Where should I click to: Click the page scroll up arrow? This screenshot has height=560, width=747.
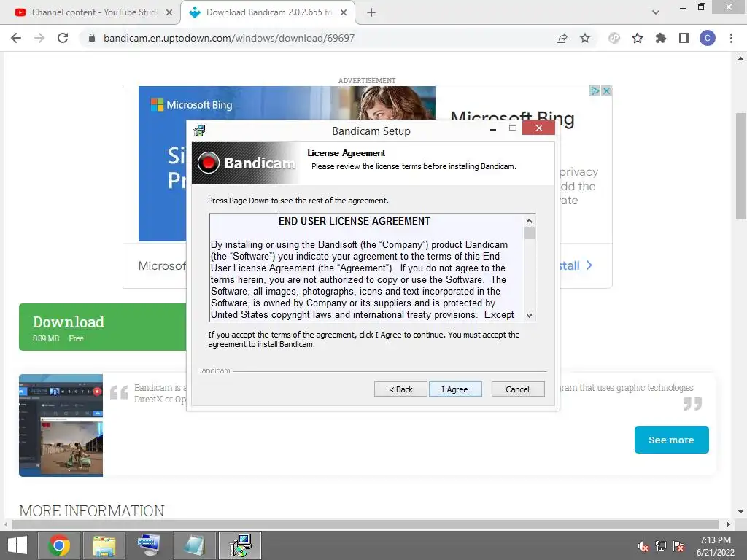tap(740, 58)
